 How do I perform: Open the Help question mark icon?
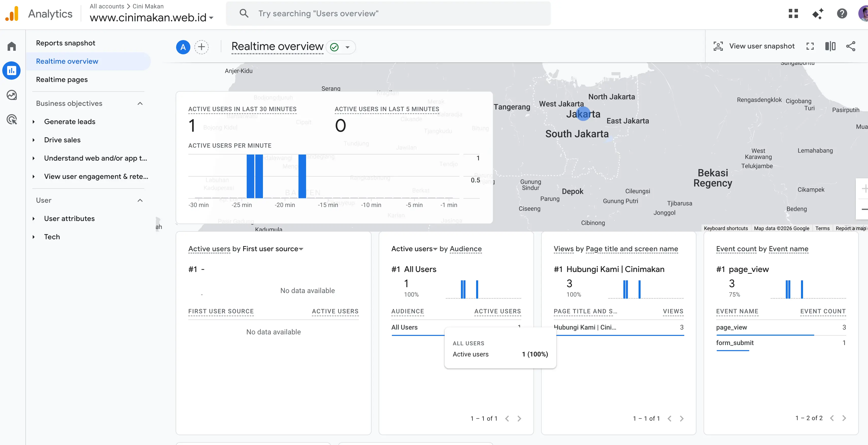pyautogui.click(x=842, y=13)
